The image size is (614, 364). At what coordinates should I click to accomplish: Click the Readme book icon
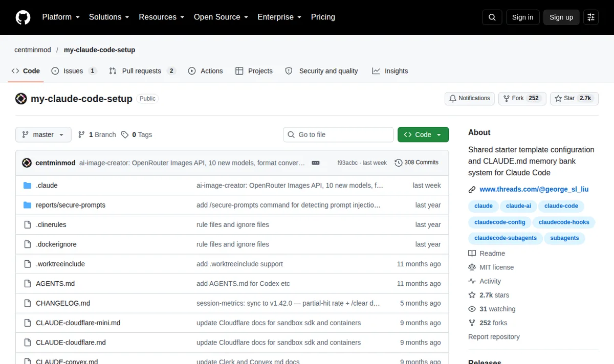pyautogui.click(x=472, y=254)
